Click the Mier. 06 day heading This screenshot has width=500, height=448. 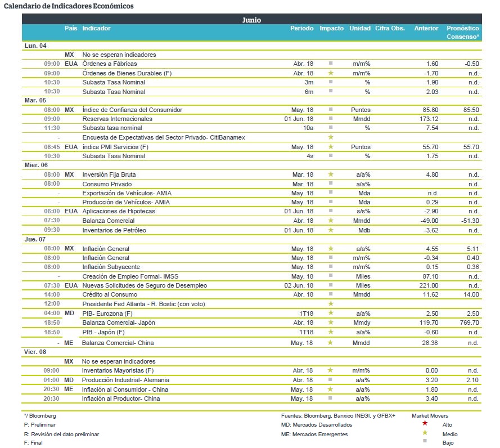(x=36, y=165)
